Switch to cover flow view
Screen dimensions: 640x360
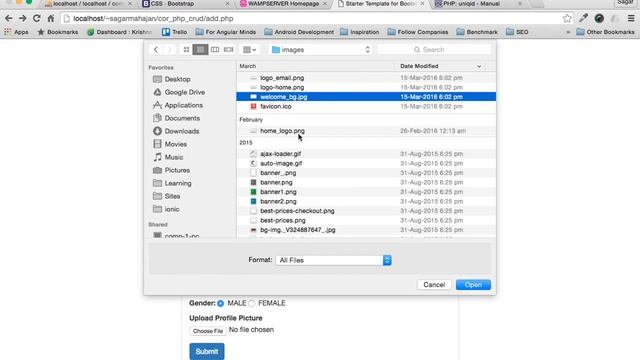pos(229,49)
